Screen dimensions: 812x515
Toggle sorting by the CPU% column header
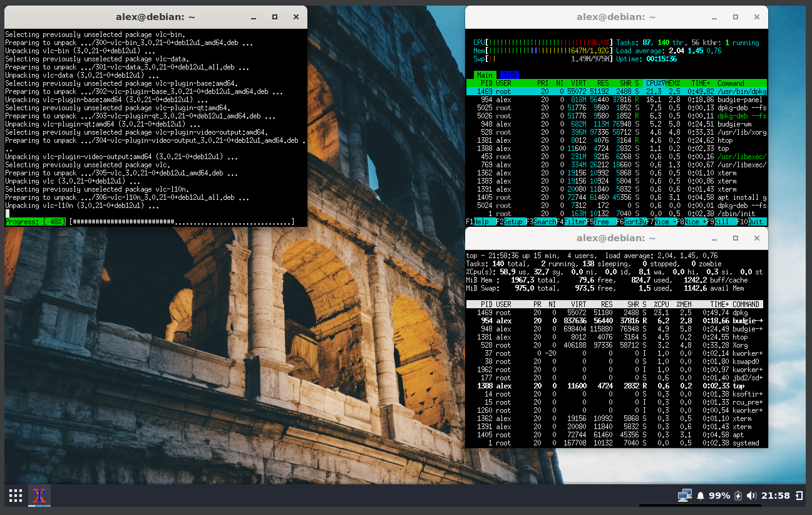coord(654,82)
